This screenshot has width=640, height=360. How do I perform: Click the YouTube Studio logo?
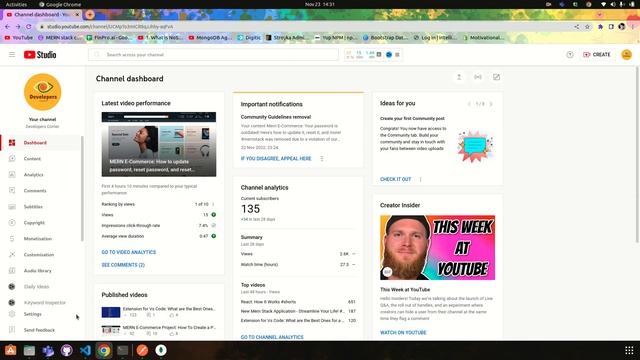coord(40,54)
